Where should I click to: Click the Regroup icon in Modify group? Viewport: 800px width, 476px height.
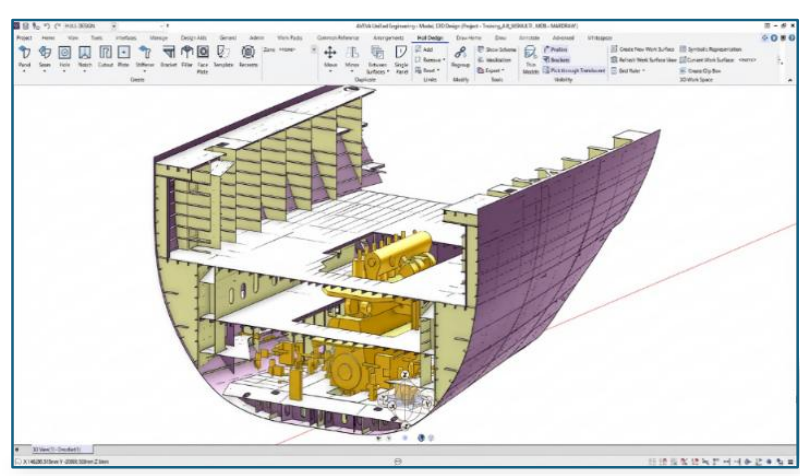[x=460, y=53]
